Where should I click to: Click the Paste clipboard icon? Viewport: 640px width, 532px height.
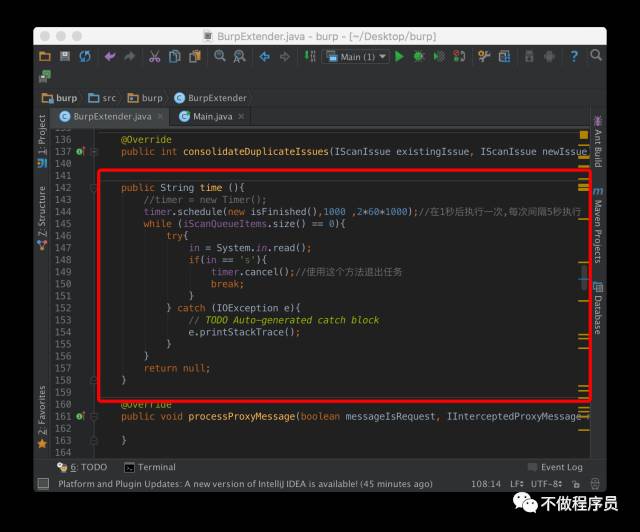point(195,56)
